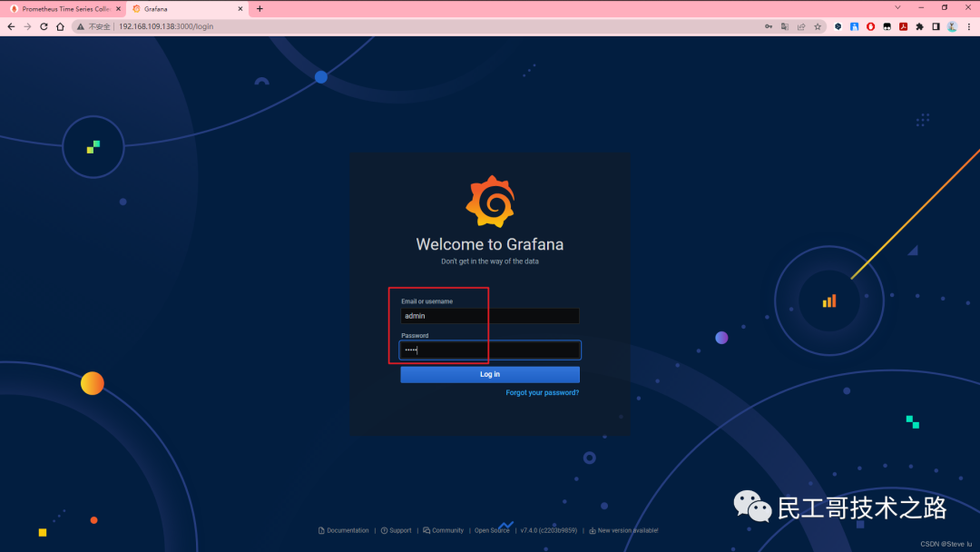Expand the tab search chevron
Screen dimensions: 980x552
pyautogui.click(x=897, y=7)
